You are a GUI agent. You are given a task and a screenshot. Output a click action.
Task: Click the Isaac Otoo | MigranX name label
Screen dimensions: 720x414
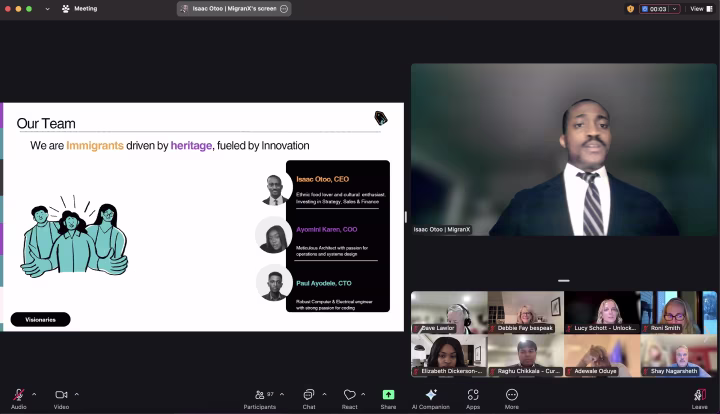click(442, 229)
